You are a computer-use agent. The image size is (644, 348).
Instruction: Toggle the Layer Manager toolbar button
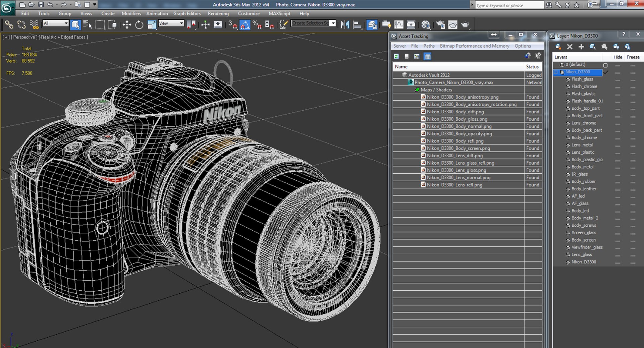coord(372,24)
